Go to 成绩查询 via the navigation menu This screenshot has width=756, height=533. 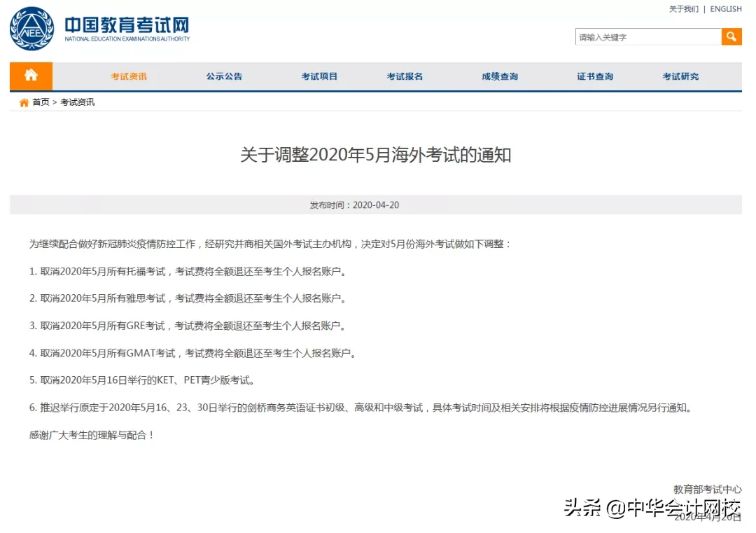(498, 76)
